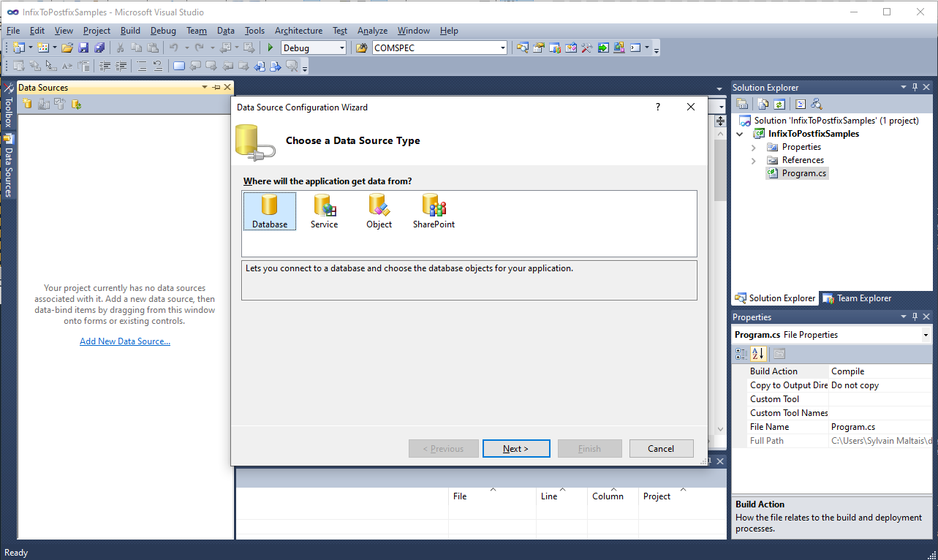The height and width of the screenshot is (560, 938).
Task: Click the Increase Indent icon
Action: pyautogui.click(x=121, y=66)
